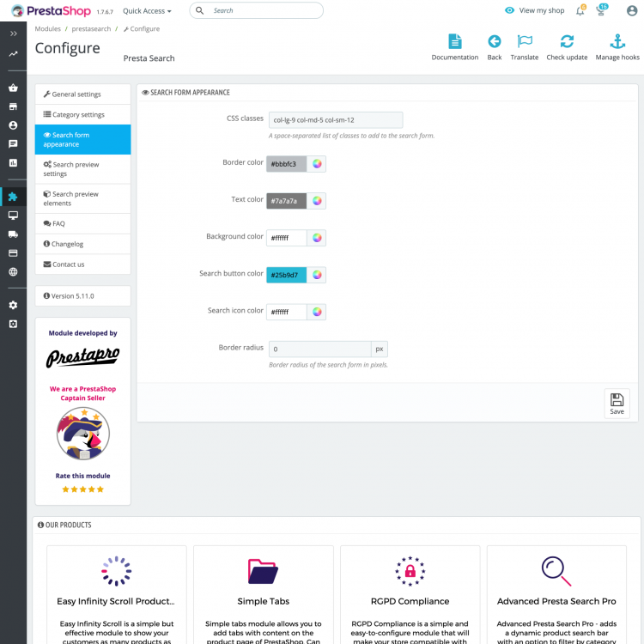Open the Shop Parameters gear icon
This screenshot has width=644, height=644.
click(x=13, y=305)
